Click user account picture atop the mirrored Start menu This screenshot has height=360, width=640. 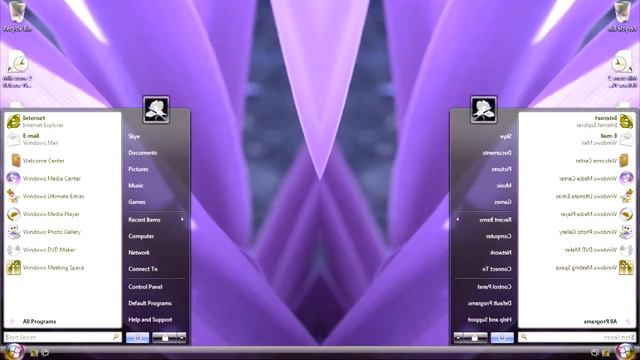[484, 109]
